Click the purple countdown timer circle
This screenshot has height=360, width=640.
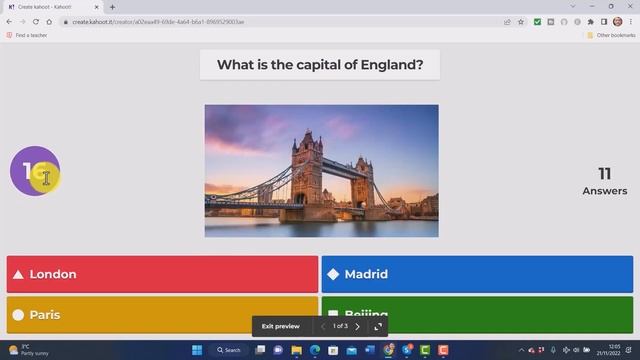click(x=35, y=171)
